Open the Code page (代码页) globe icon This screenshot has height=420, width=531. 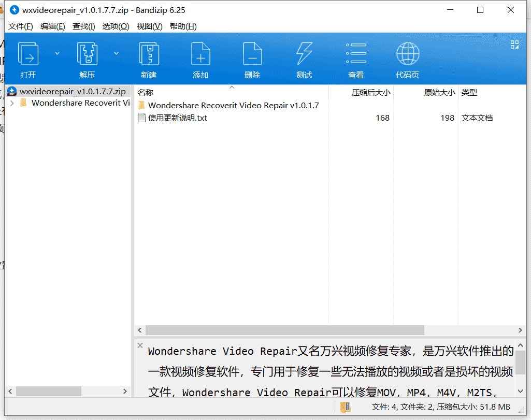click(408, 53)
